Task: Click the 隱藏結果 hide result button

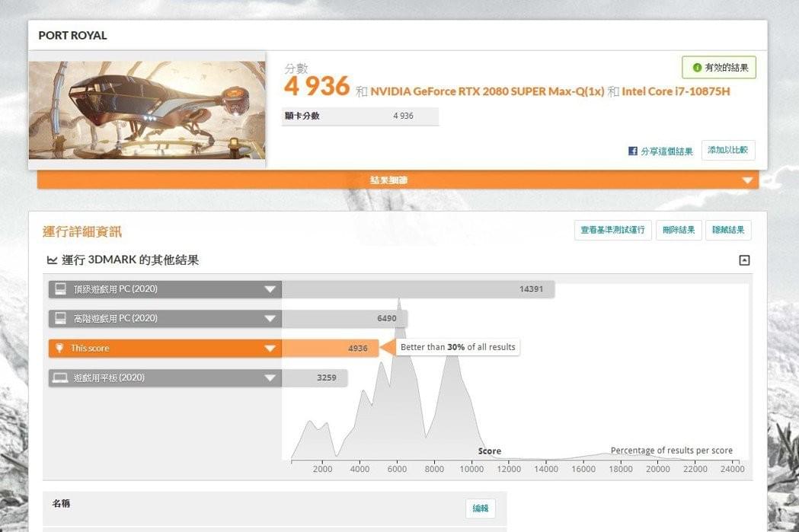Action: tap(729, 230)
